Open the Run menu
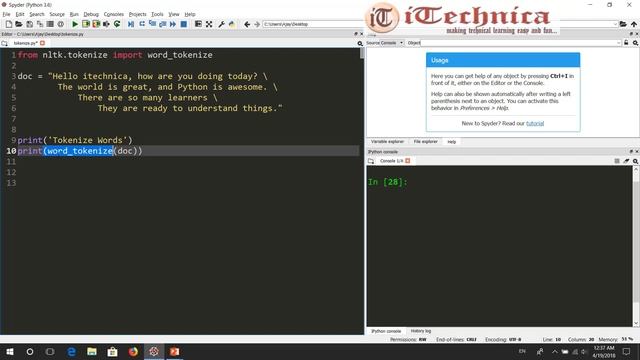This screenshot has width=640, height=360. point(74,14)
